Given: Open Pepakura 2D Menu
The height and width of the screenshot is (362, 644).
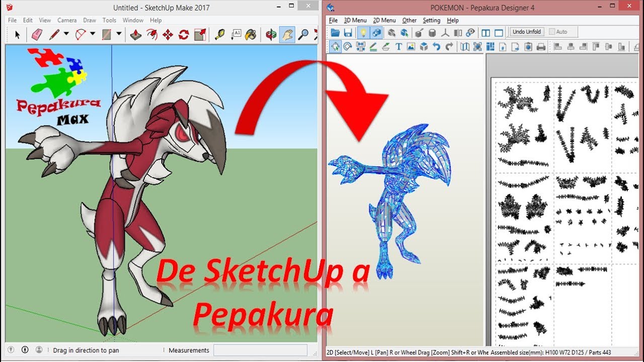Looking at the screenshot, I should pos(384,20).
